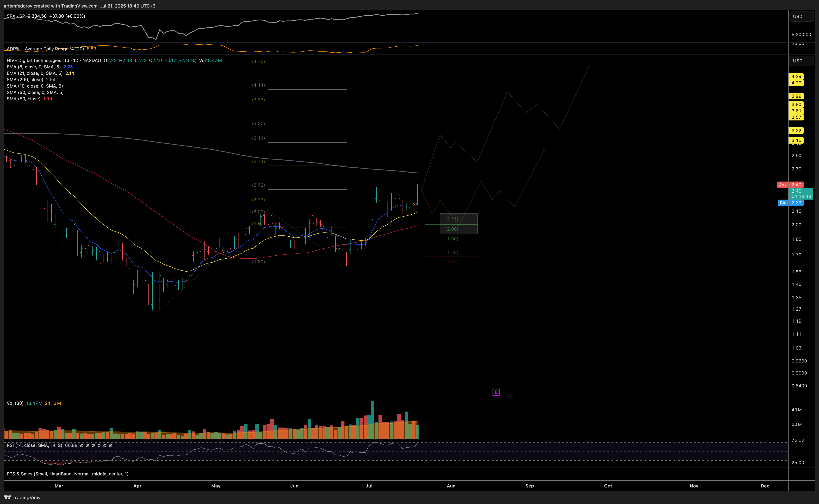The height and width of the screenshot is (504, 819).
Task: Select the (3.11) Fibonacci level label
Action: tap(258, 138)
